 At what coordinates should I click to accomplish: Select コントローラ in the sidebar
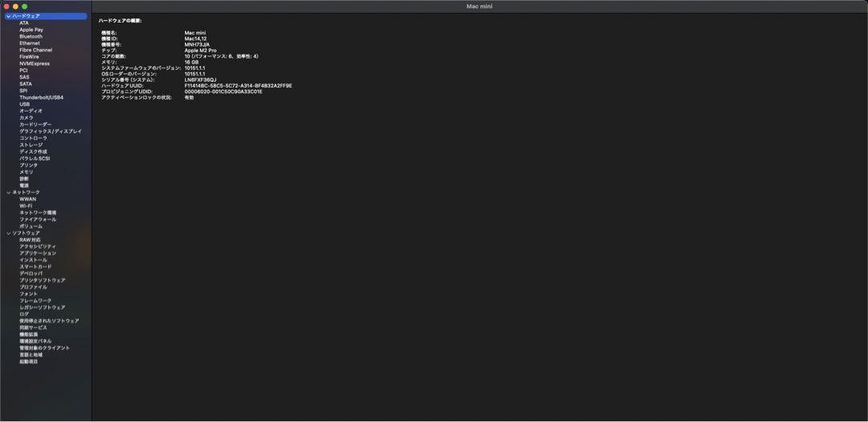point(33,138)
